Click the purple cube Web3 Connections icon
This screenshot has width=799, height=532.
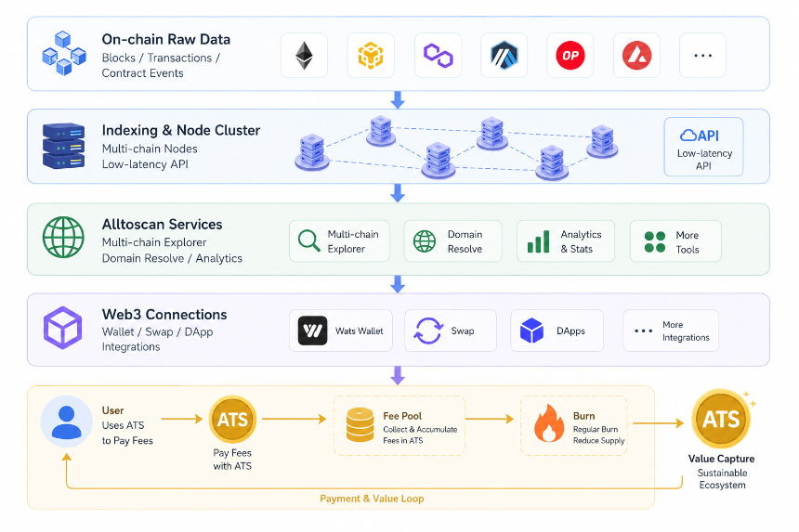62,328
